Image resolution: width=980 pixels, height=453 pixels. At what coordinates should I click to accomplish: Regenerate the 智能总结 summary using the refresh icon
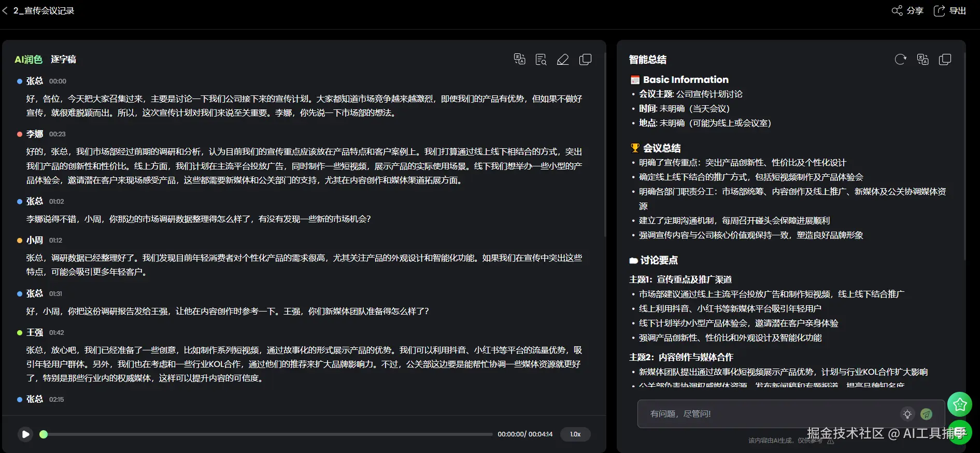[901, 59]
